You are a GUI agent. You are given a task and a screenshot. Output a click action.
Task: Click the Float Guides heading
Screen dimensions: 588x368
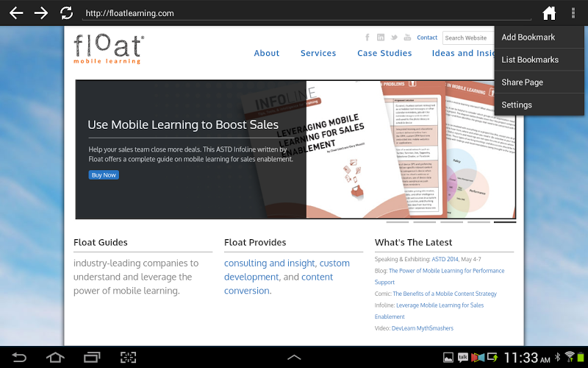(101, 243)
